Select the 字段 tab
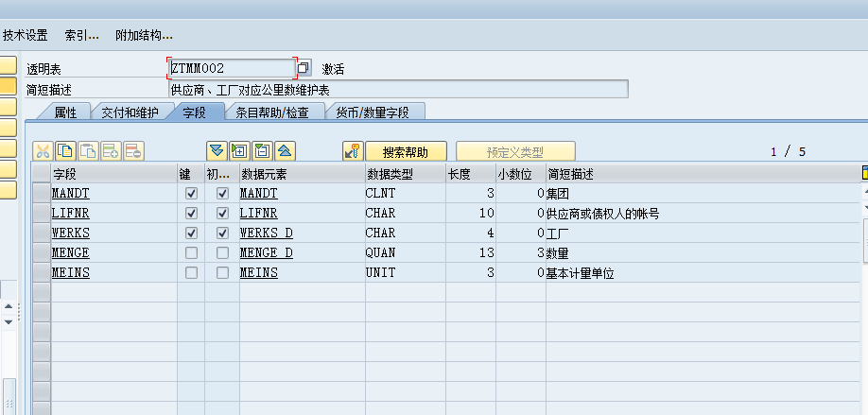The height and width of the screenshot is (415, 868). 194,112
